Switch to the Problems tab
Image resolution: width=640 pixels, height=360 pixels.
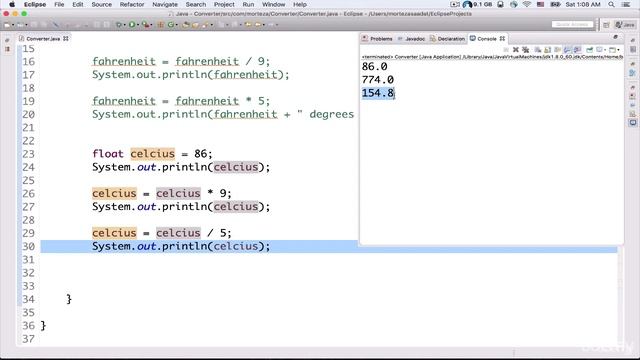[377, 39]
